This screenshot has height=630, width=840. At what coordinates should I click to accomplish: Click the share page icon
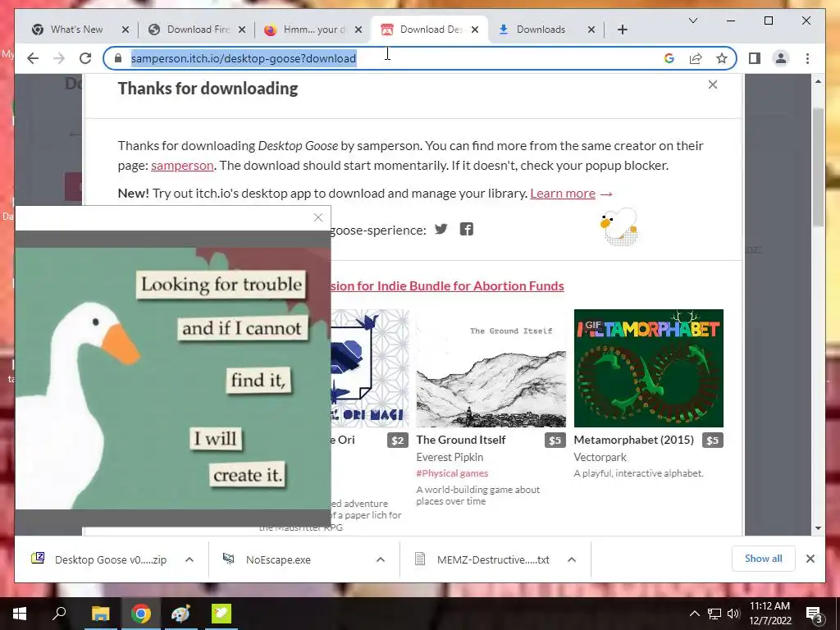[696, 58]
